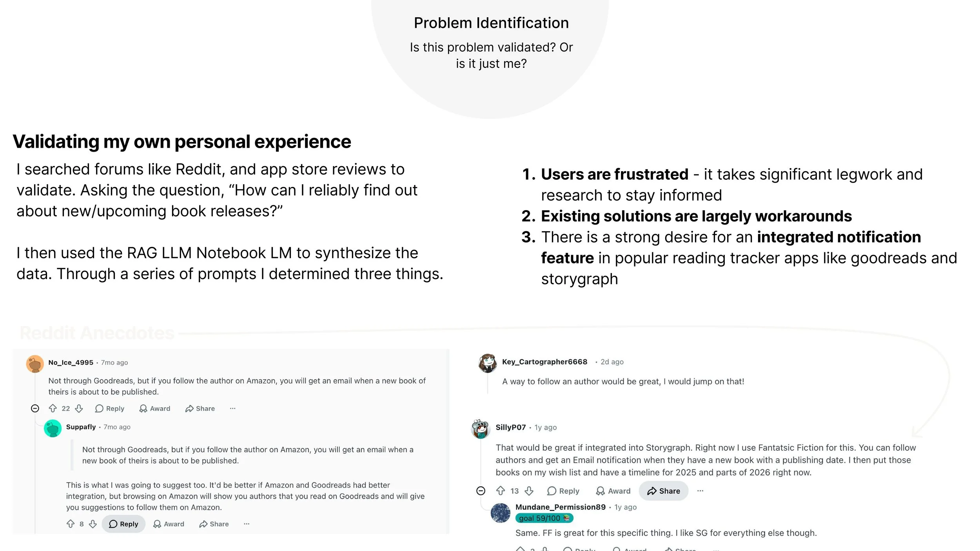Reply to the No_Ice_4995 comment
The height and width of the screenshot is (551, 980).
click(x=110, y=408)
